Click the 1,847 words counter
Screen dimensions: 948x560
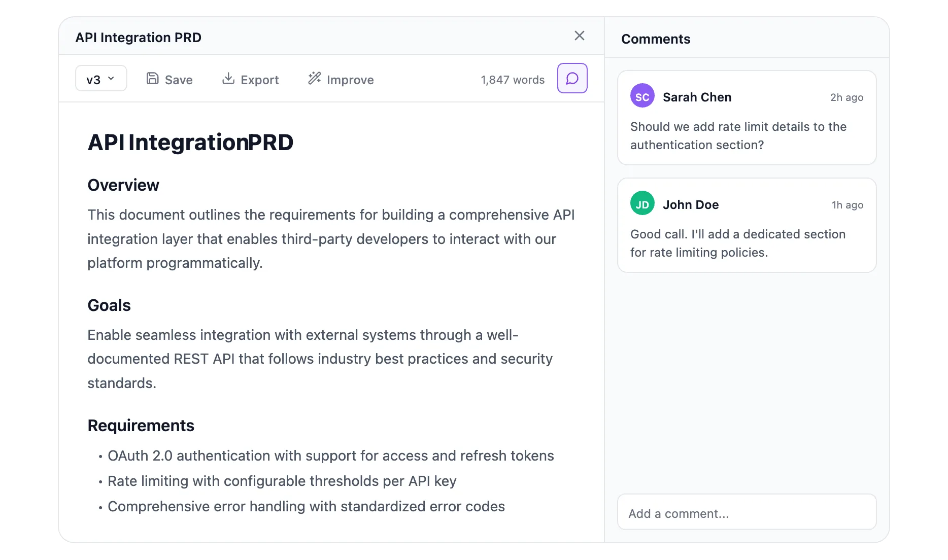pos(512,79)
